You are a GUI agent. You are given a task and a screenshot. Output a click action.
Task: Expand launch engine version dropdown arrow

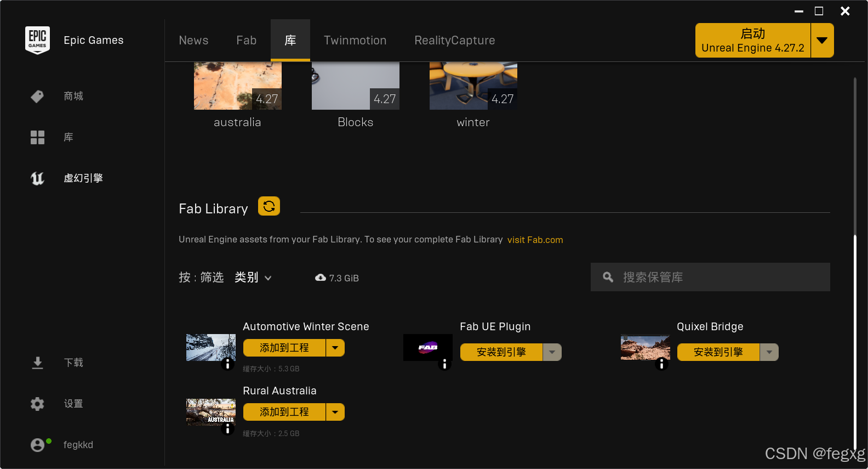822,40
